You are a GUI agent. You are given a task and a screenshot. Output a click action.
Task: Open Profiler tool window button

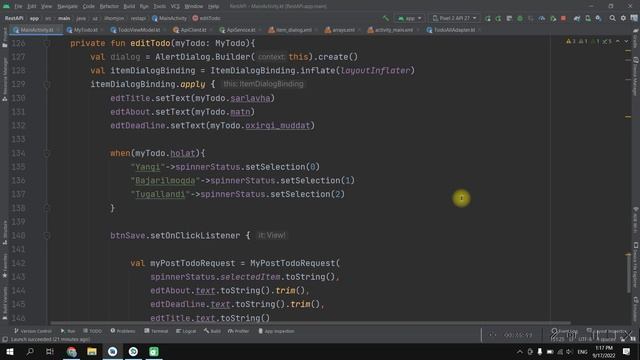239,331
